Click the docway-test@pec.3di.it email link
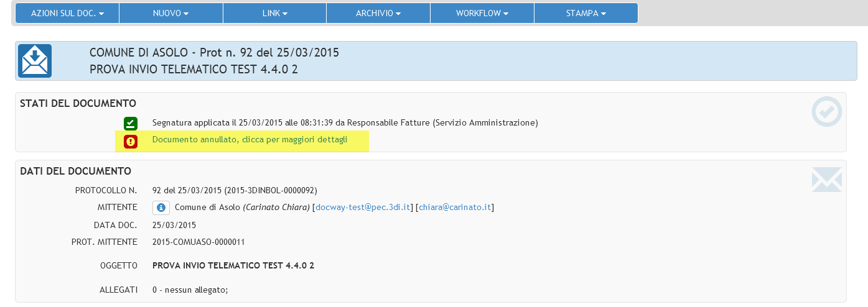The height and width of the screenshot is (307, 868). (x=363, y=208)
